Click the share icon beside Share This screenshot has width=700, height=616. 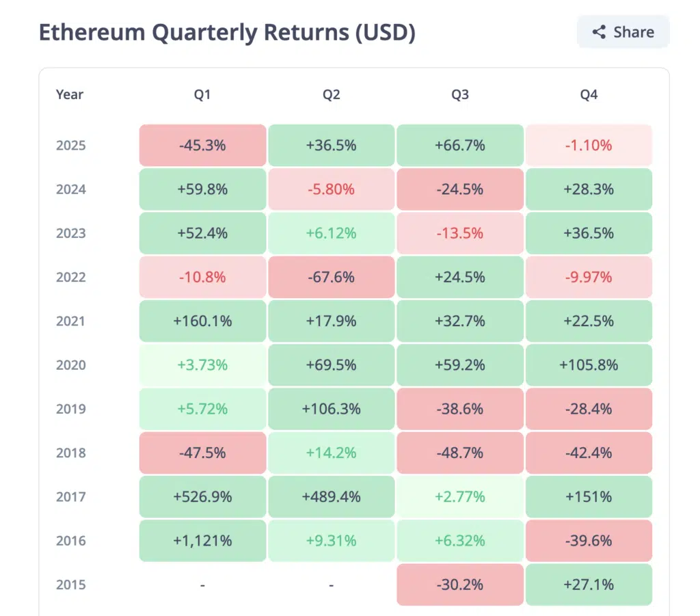point(599,32)
